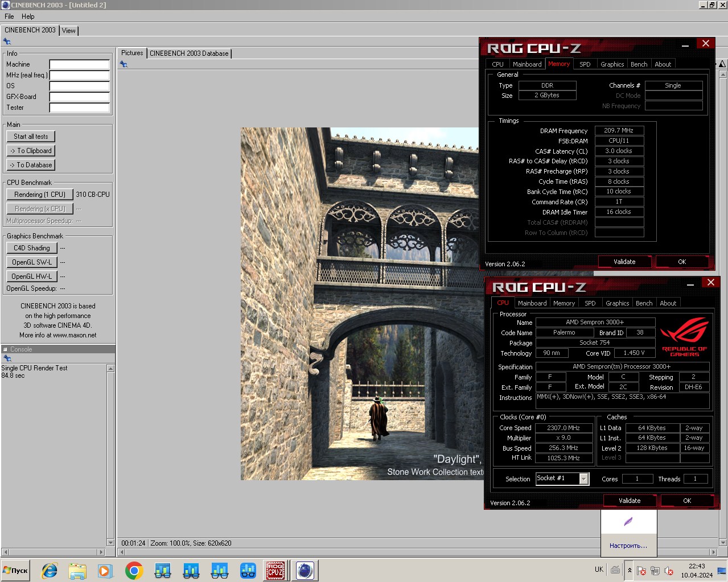Open the Help menu
The width and height of the screenshot is (728, 582).
point(28,16)
